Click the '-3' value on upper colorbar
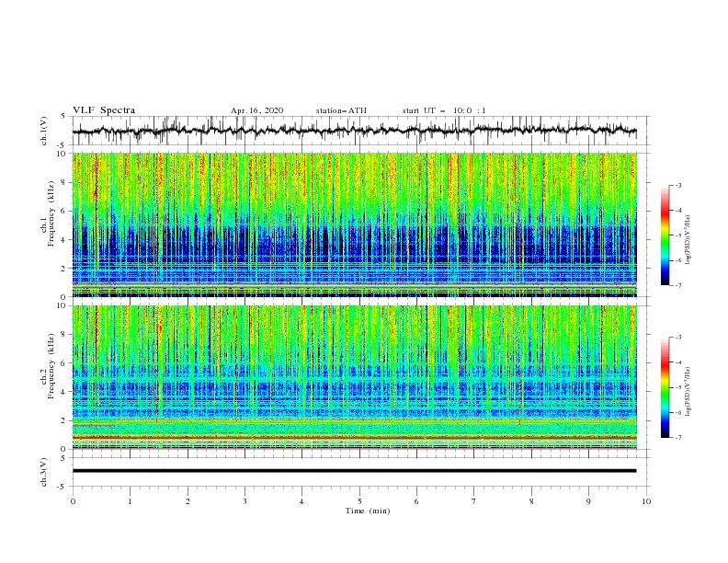The image size is (728, 563). tap(677, 185)
